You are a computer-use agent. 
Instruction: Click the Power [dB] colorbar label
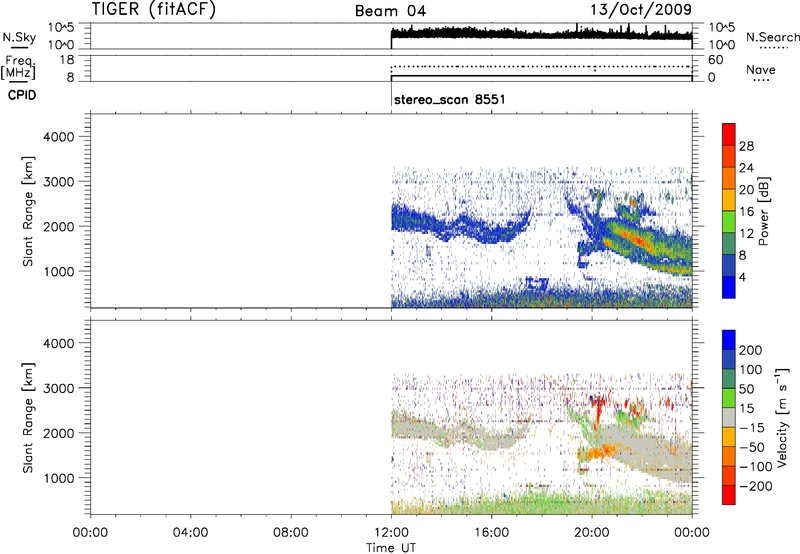click(x=764, y=211)
